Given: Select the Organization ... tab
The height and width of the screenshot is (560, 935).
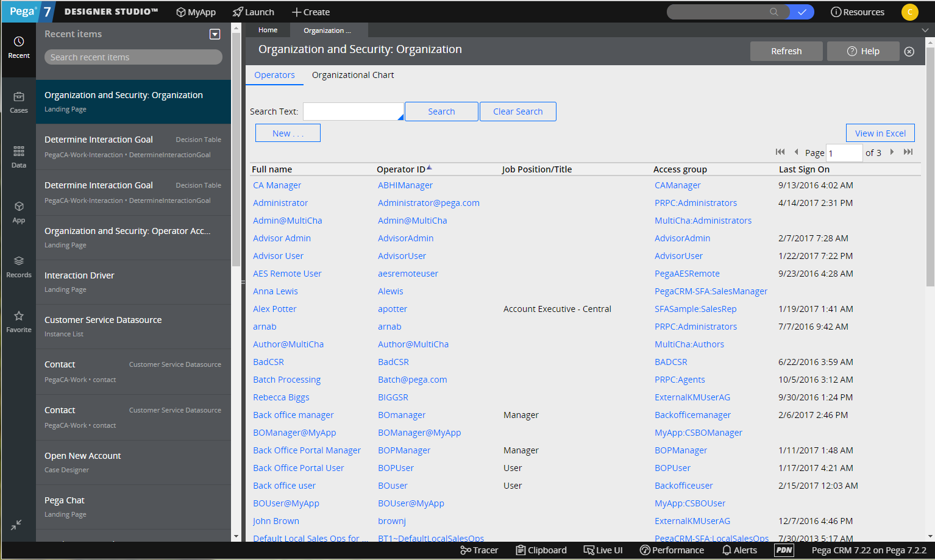Looking at the screenshot, I should (x=328, y=30).
